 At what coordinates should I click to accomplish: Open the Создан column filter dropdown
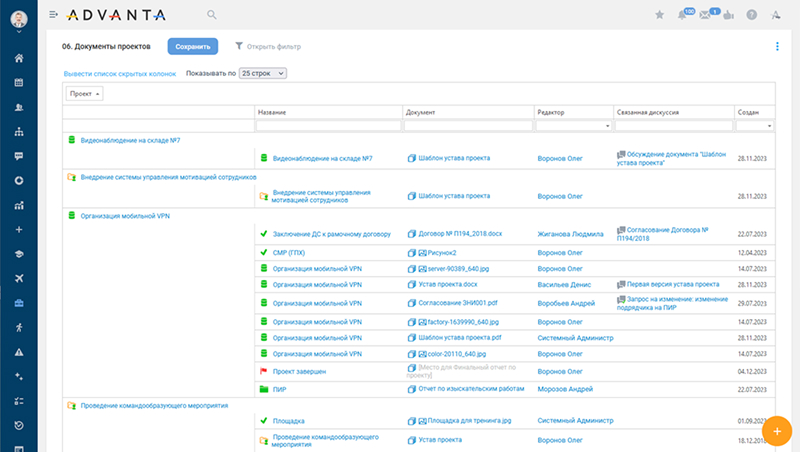[x=769, y=127]
